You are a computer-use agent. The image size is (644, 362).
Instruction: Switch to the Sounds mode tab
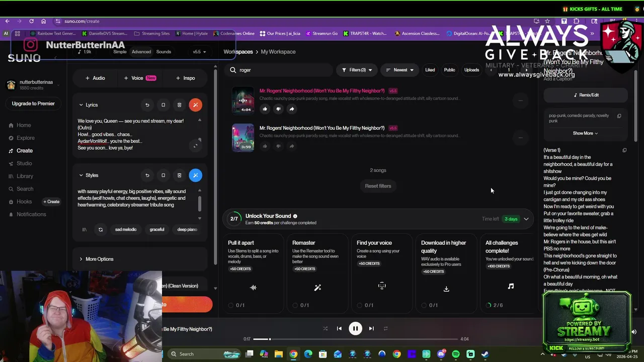coord(164,52)
